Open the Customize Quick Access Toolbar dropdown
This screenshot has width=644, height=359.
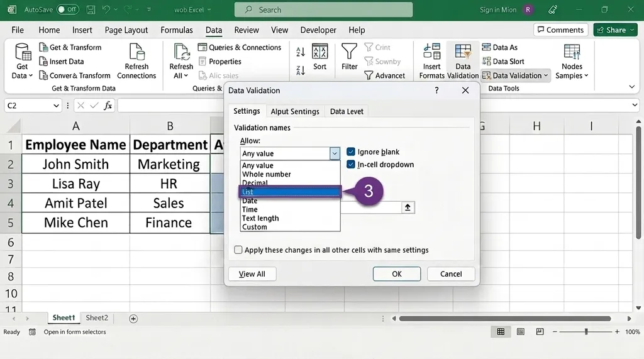point(148,9)
